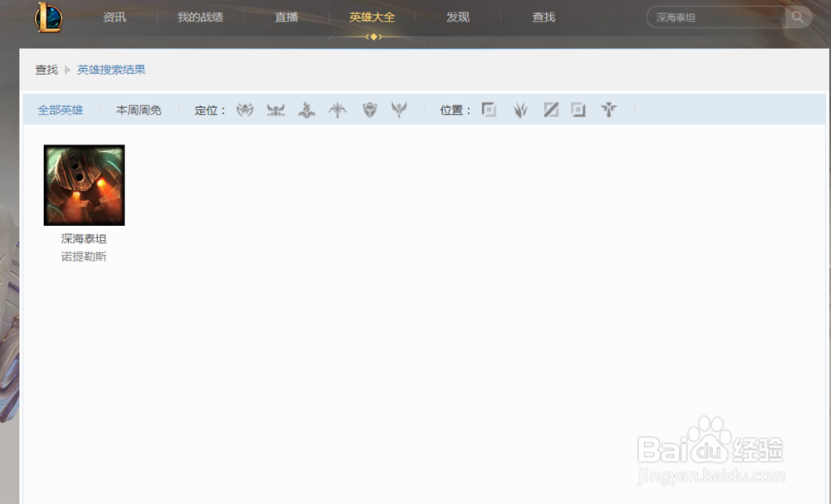
Task: Toggle the Tank role filter
Action: (367, 110)
